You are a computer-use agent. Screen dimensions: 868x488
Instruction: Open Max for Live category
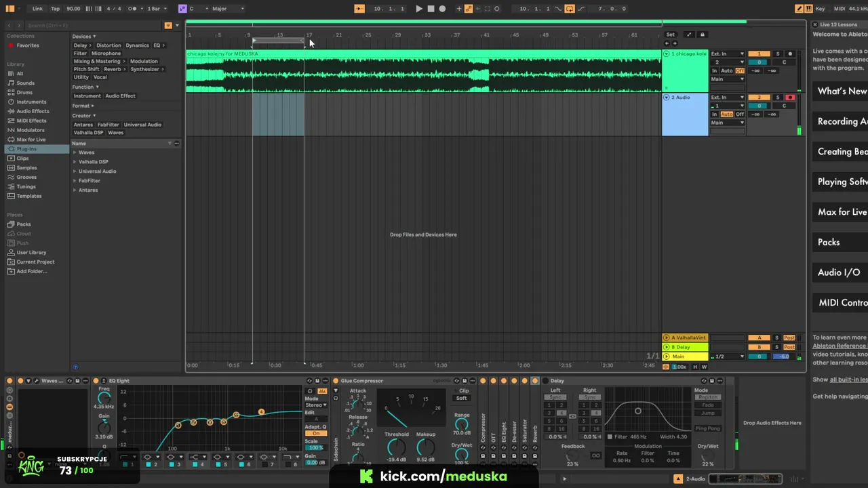pyautogui.click(x=31, y=140)
